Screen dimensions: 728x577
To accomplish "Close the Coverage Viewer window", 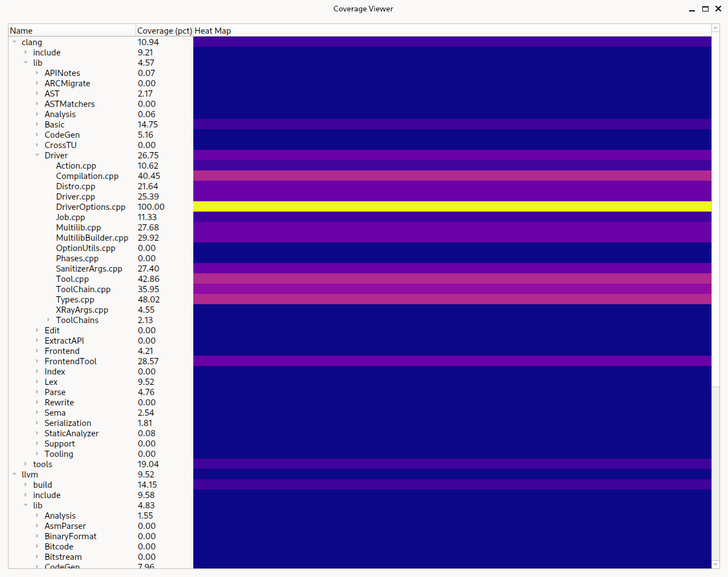I will click(x=718, y=9).
